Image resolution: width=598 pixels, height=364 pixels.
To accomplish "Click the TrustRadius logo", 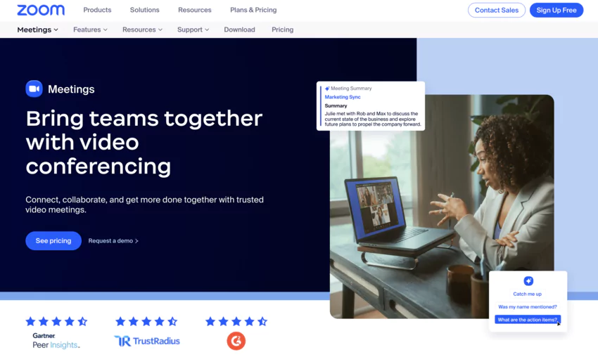I will (x=147, y=341).
